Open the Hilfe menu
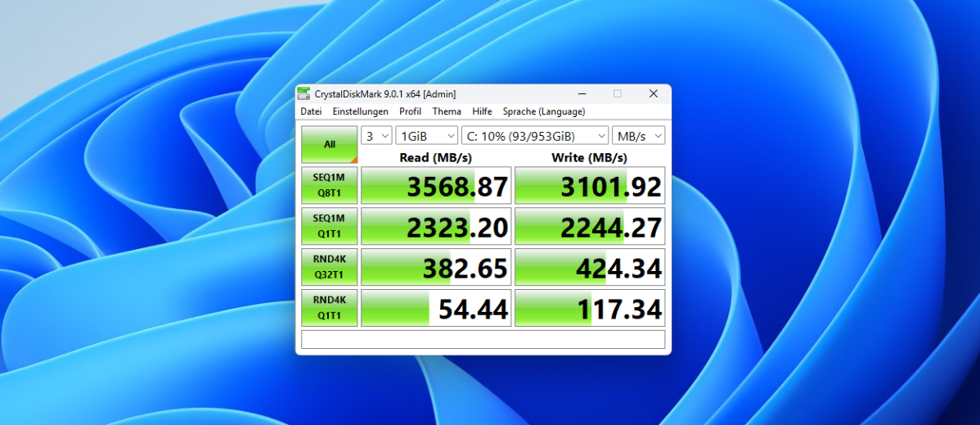This screenshot has height=425, width=980. point(482,111)
